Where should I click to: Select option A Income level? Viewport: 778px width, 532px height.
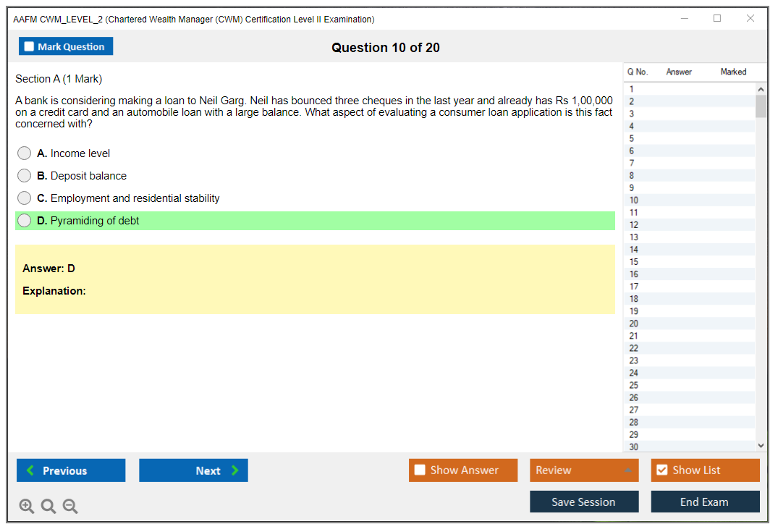click(25, 153)
